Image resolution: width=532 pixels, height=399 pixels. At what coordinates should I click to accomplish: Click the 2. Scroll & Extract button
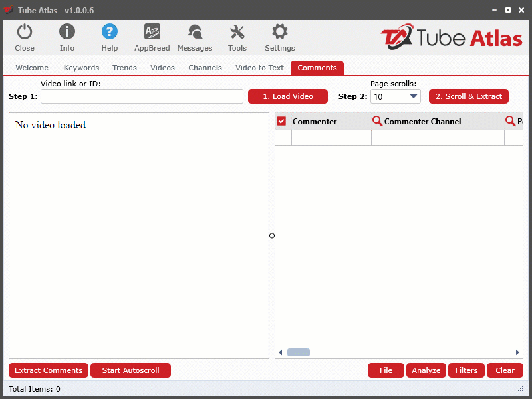pyautogui.click(x=469, y=96)
